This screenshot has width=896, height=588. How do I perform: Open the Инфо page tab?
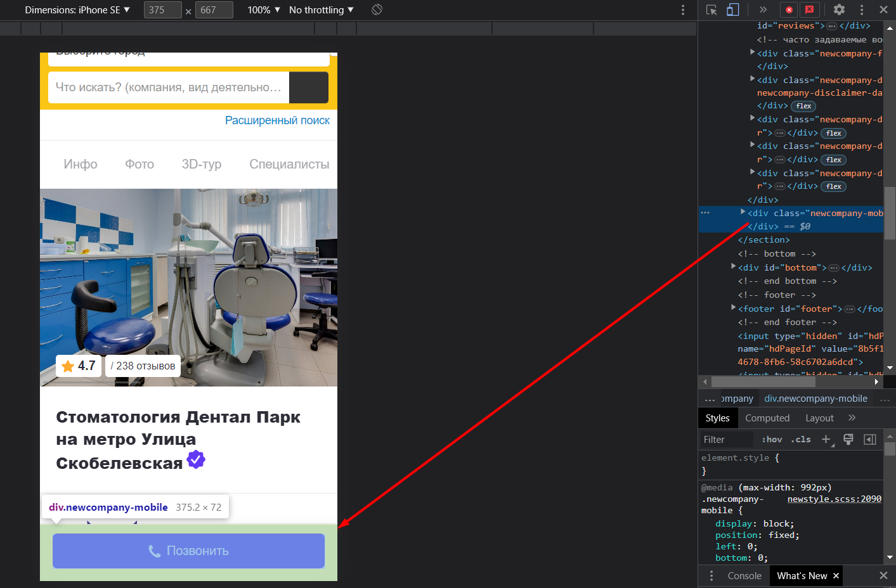pos(81,164)
